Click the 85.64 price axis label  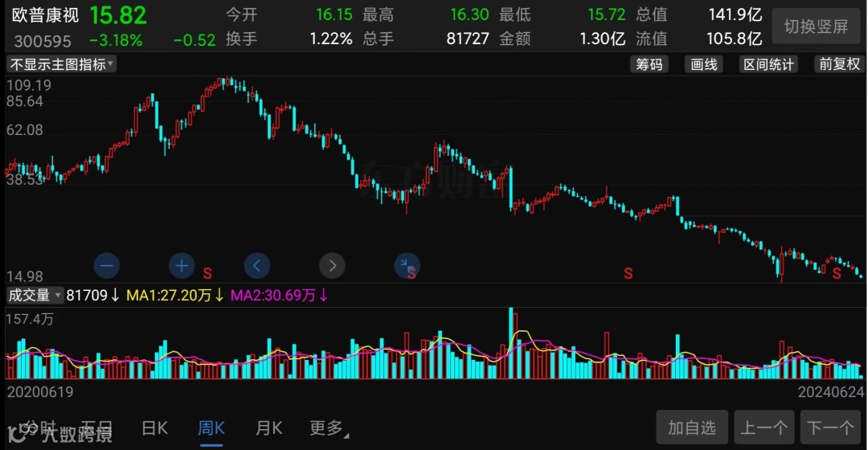click(x=25, y=101)
